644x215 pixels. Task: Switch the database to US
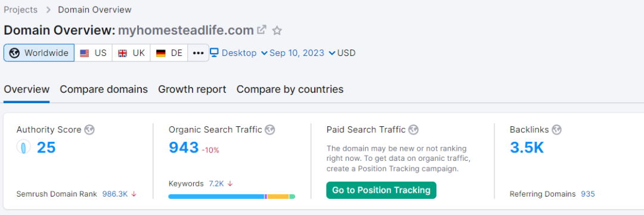click(93, 53)
